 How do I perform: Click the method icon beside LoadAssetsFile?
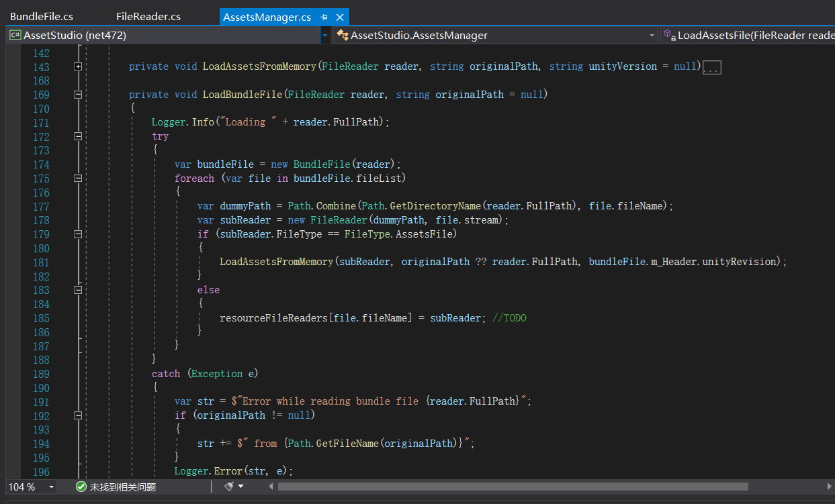click(x=668, y=35)
